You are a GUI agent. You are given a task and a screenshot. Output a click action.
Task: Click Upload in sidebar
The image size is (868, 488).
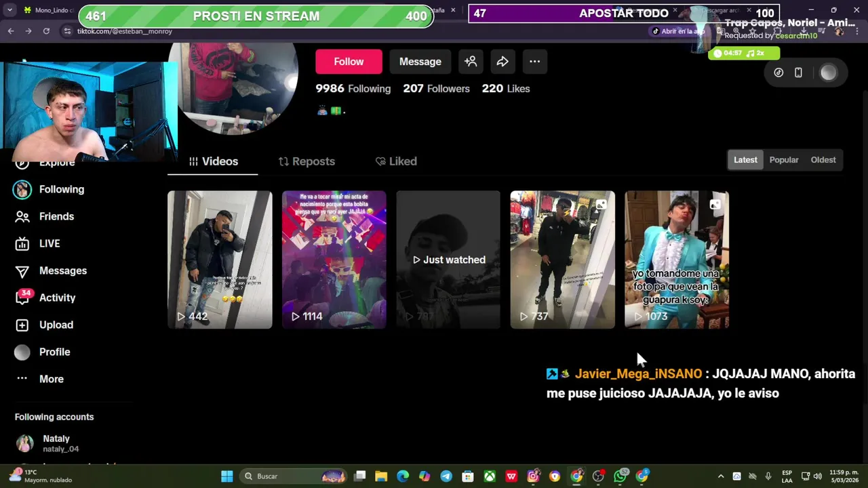(x=56, y=325)
